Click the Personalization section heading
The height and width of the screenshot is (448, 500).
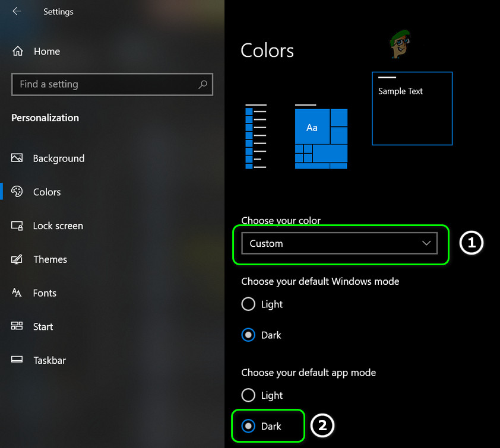pyautogui.click(x=45, y=118)
